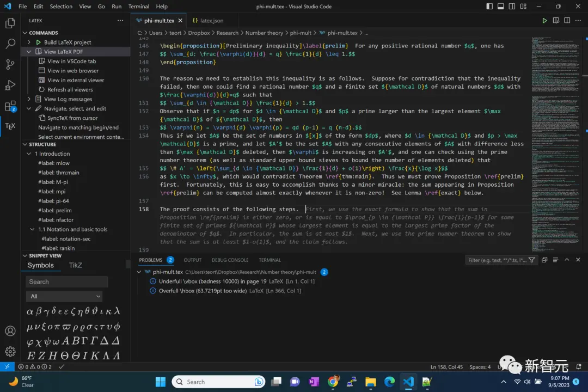Open the problems filter funnel icon
The width and height of the screenshot is (588, 392).
[x=531, y=260]
